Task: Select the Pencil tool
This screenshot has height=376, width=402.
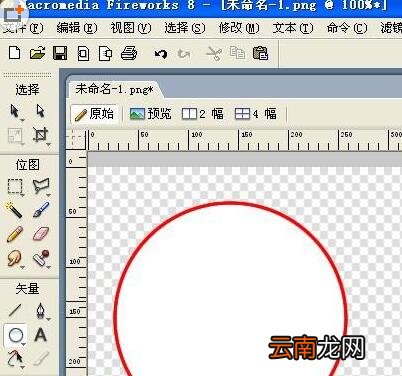Action: tap(15, 234)
